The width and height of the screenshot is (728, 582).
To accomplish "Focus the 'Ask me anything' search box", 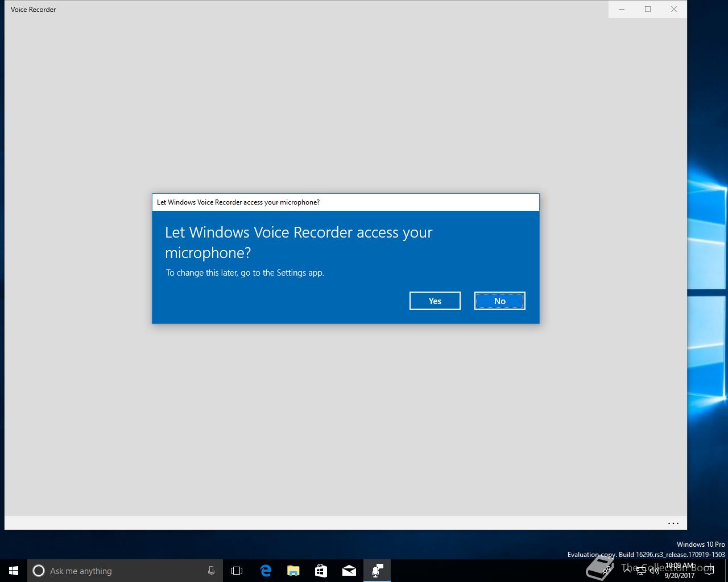I will 125,571.
